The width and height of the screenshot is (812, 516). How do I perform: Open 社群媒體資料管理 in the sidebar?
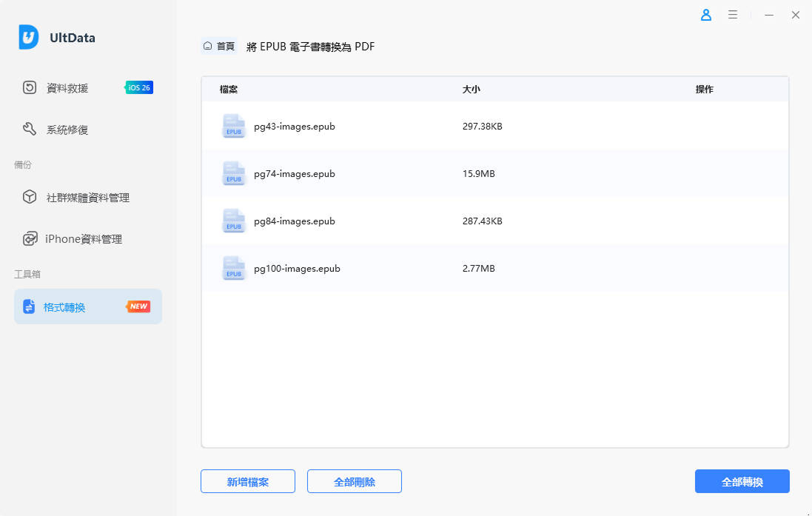[x=87, y=197]
